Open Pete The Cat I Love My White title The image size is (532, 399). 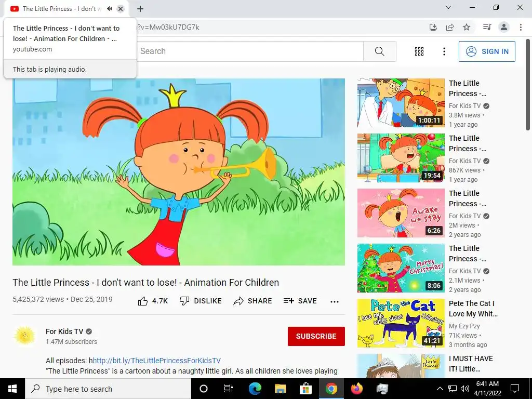(473, 309)
